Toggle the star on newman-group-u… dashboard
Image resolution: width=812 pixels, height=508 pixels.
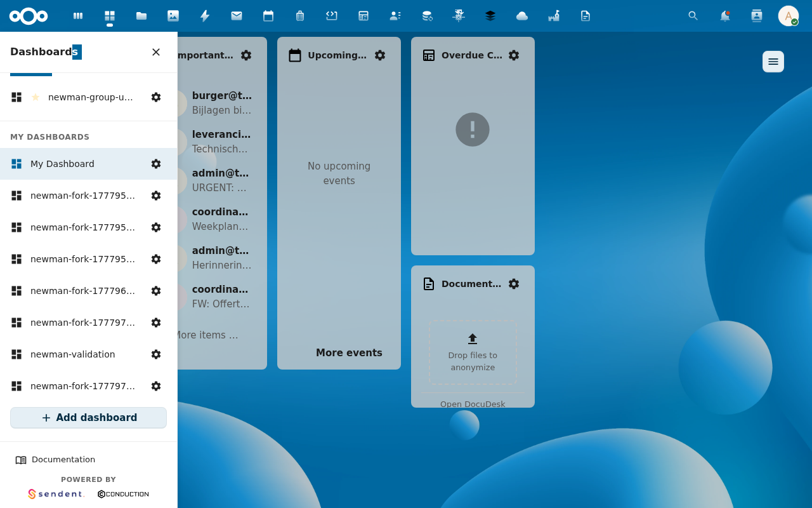click(36, 97)
